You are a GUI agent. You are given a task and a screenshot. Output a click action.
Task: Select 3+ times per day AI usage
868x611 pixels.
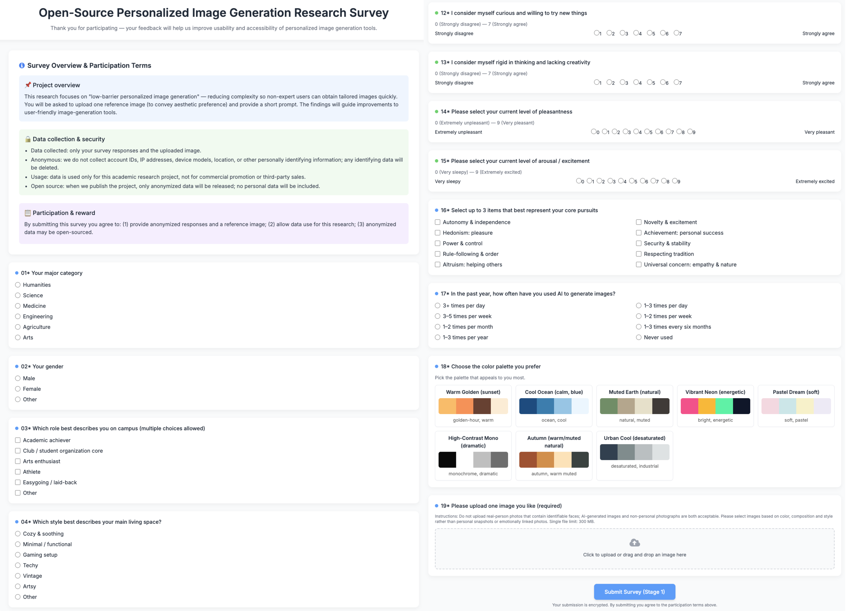438,306
